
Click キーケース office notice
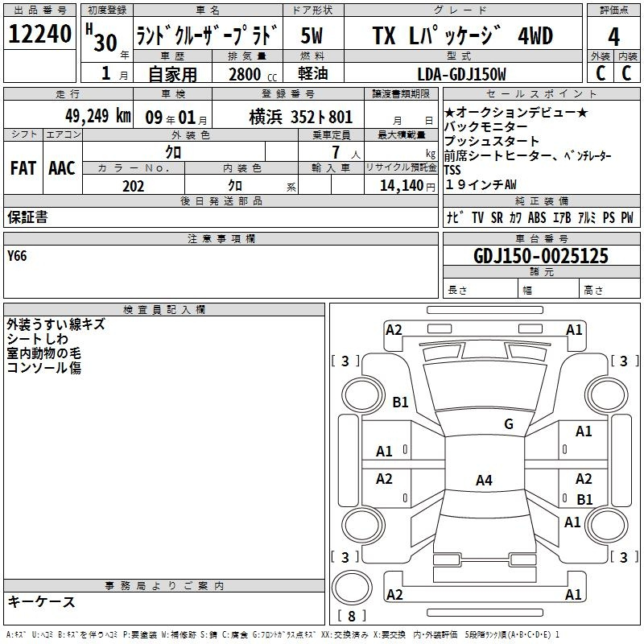point(41,601)
